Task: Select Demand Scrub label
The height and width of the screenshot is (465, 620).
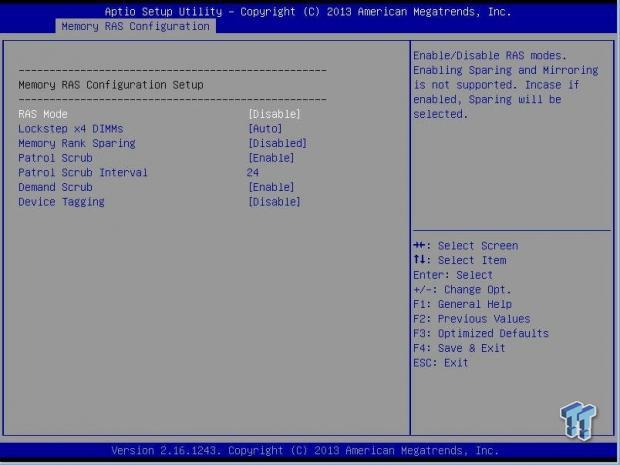Action: [x=55, y=187]
